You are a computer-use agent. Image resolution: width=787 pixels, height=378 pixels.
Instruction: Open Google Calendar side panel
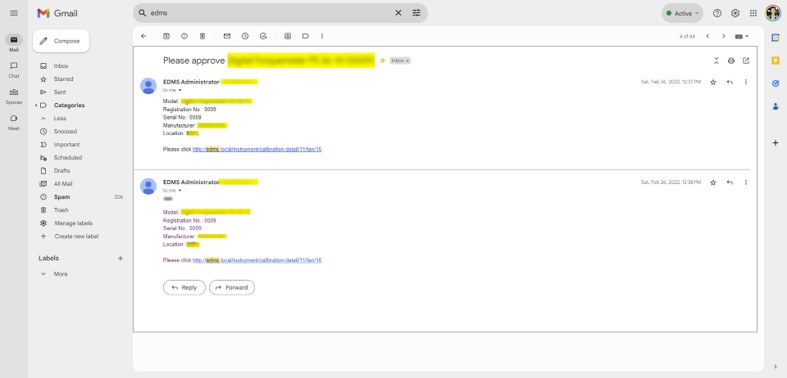(775, 37)
